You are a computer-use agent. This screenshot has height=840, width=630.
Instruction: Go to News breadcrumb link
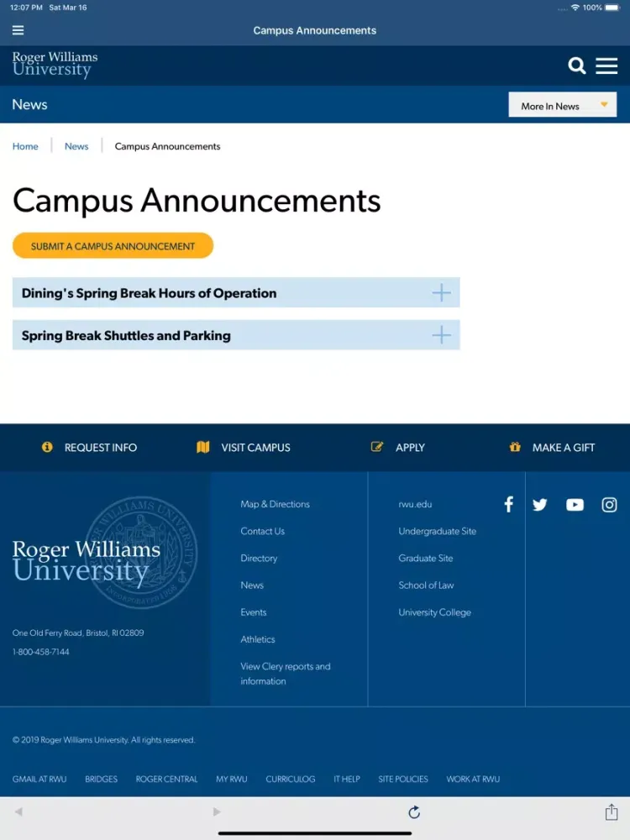[x=76, y=146]
